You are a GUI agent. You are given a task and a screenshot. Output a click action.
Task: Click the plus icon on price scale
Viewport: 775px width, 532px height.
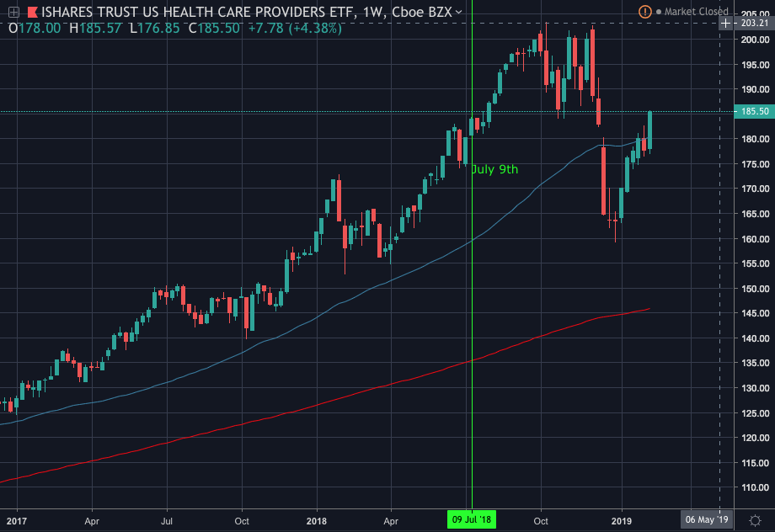click(x=725, y=23)
